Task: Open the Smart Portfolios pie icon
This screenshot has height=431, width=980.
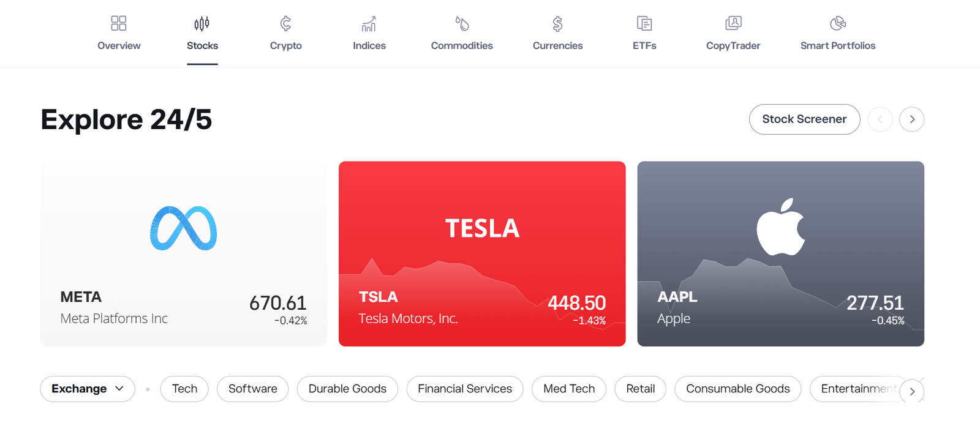Action: click(x=837, y=23)
